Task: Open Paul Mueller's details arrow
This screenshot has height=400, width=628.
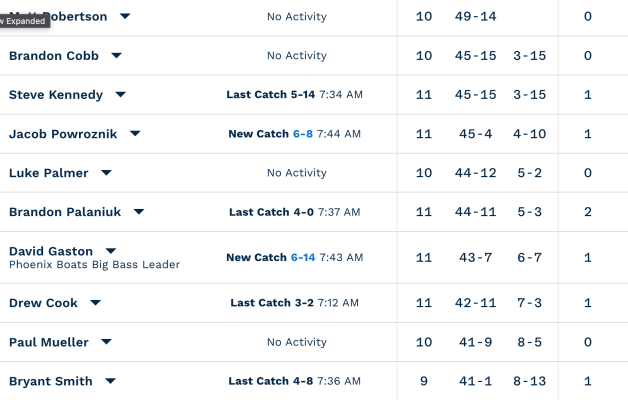Action: tap(106, 342)
